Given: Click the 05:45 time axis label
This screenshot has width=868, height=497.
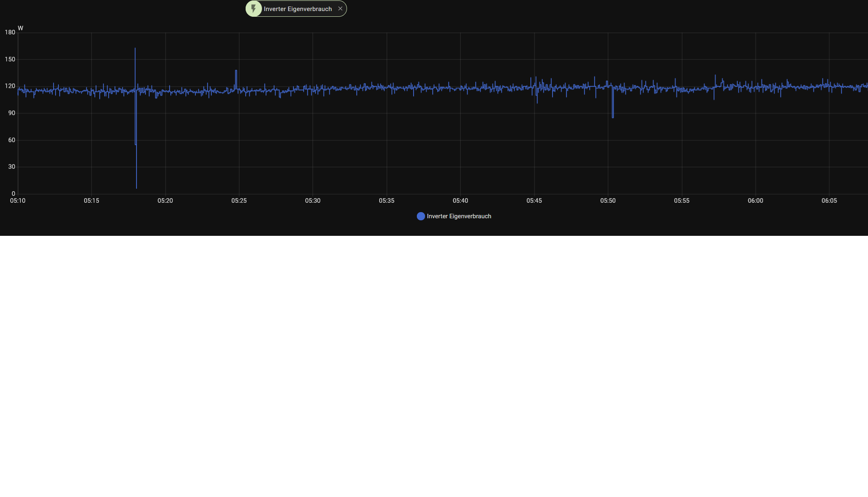Looking at the screenshot, I should click(534, 201).
